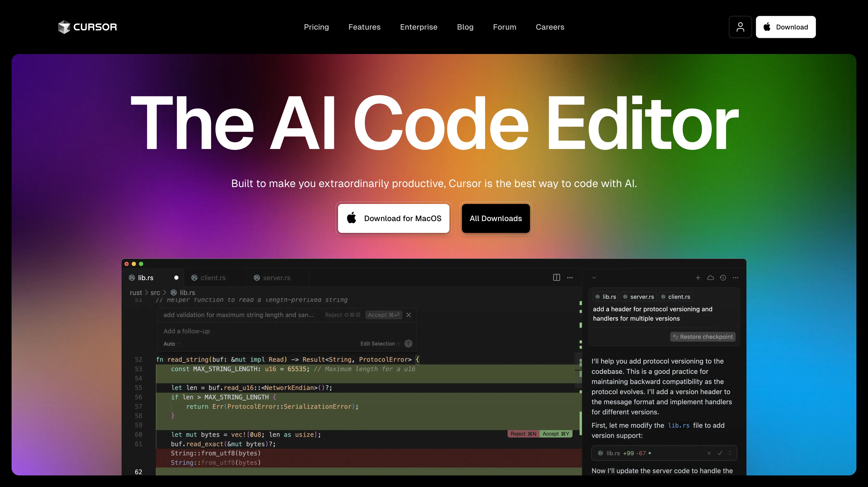Click Restore checkpoint button

703,337
